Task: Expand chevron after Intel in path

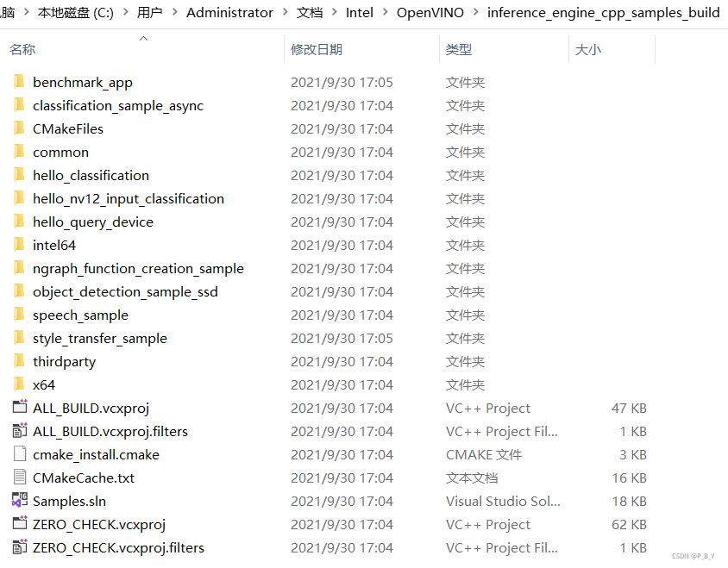Action: [385, 13]
